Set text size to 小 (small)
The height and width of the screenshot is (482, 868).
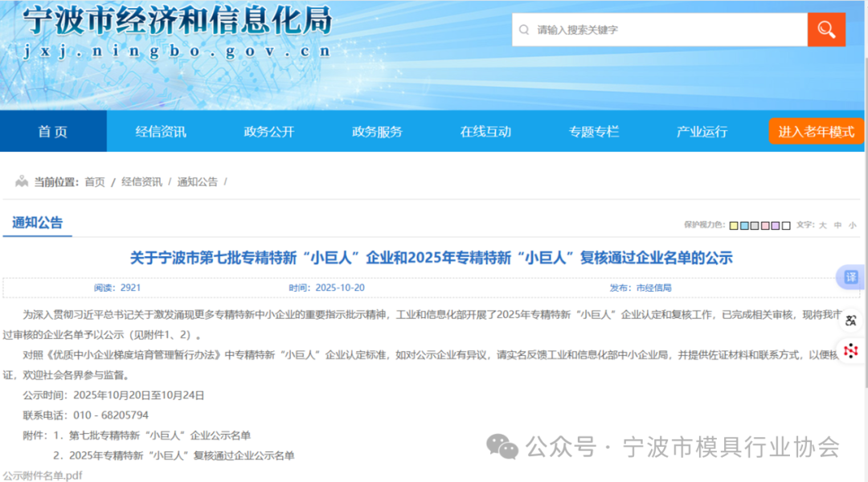coord(852,226)
